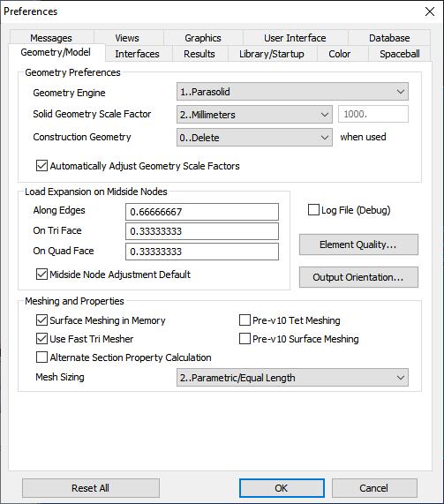Image resolution: width=444 pixels, height=504 pixels.
Task: Toggle Automatically Adjust Geometry Scale Factors checkbox
Action: point(41,166)
